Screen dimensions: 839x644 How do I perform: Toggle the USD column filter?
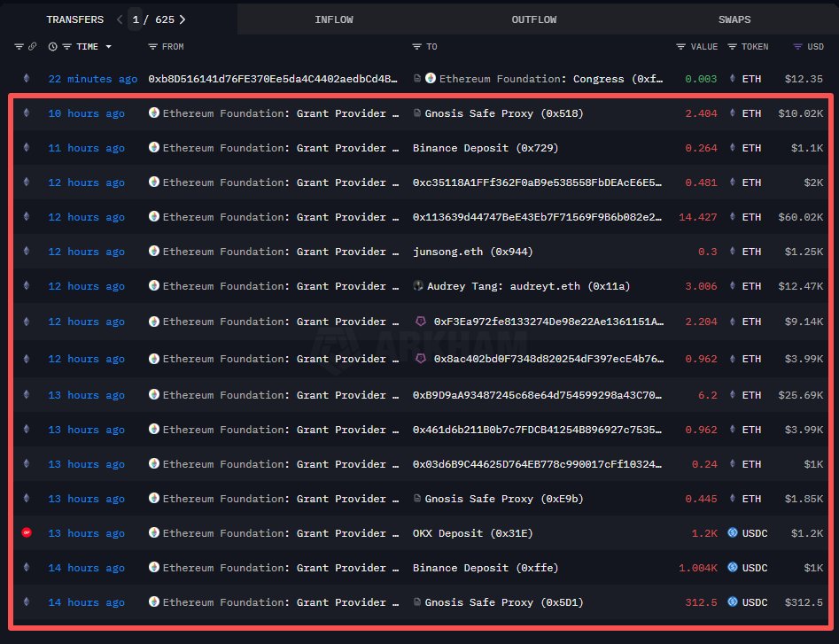click(x=785, y=46)
